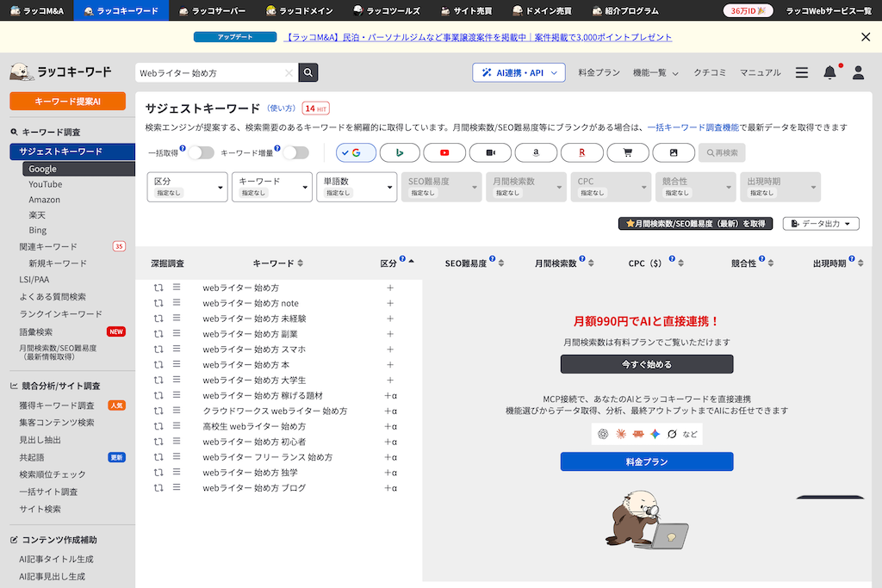882x588 pixels.
Task: Select the image search engine filter
Action: pos(674,153)
